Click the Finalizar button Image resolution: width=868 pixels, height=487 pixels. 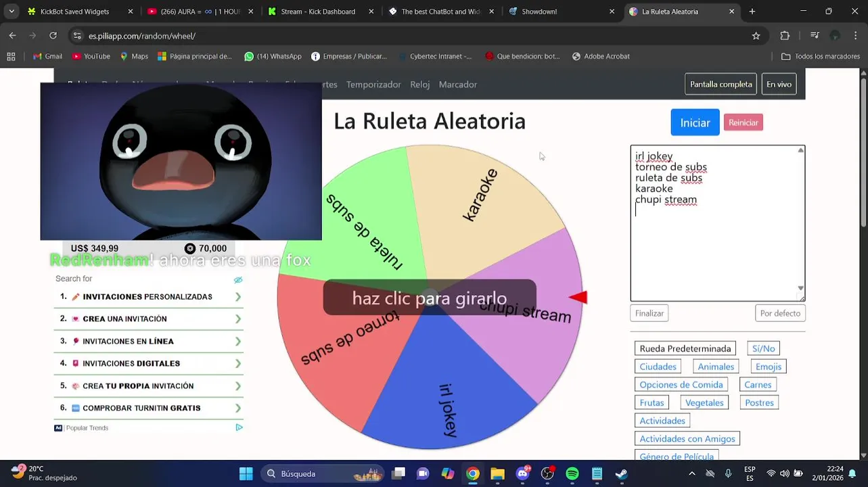click(649, 313)
